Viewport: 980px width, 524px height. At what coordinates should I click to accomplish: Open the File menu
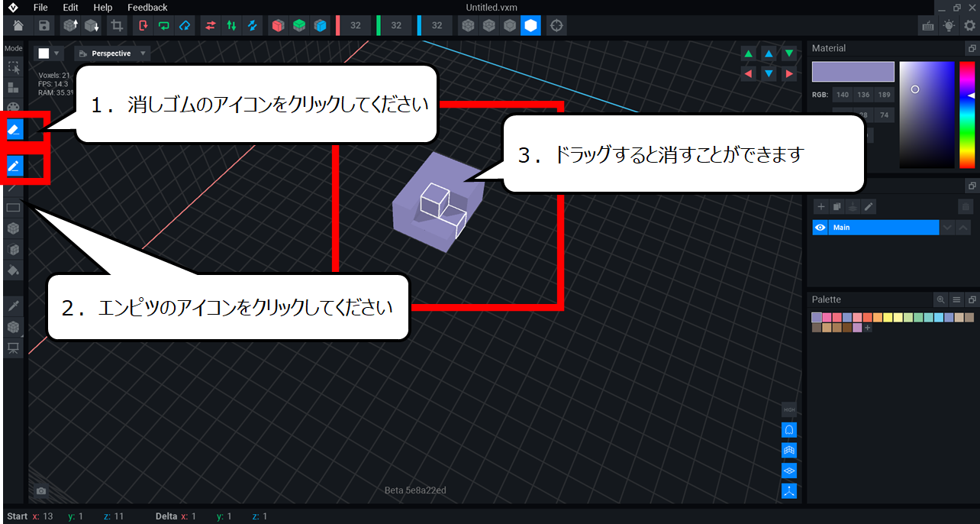pyautogui.click(x=40, y=8)
